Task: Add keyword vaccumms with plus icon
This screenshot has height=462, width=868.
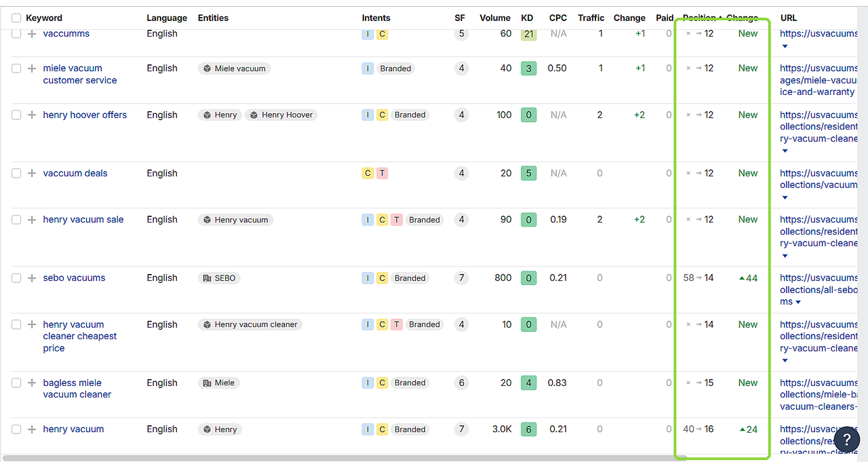Action: tap(32, 34)
